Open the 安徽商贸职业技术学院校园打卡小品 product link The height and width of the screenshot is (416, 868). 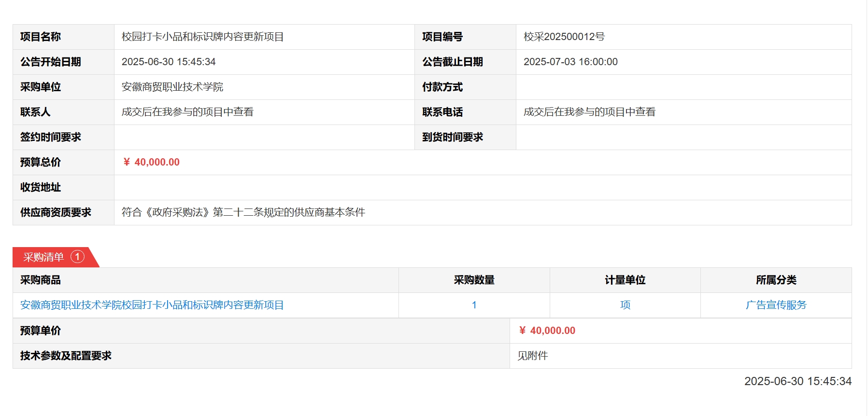point(152,305)
